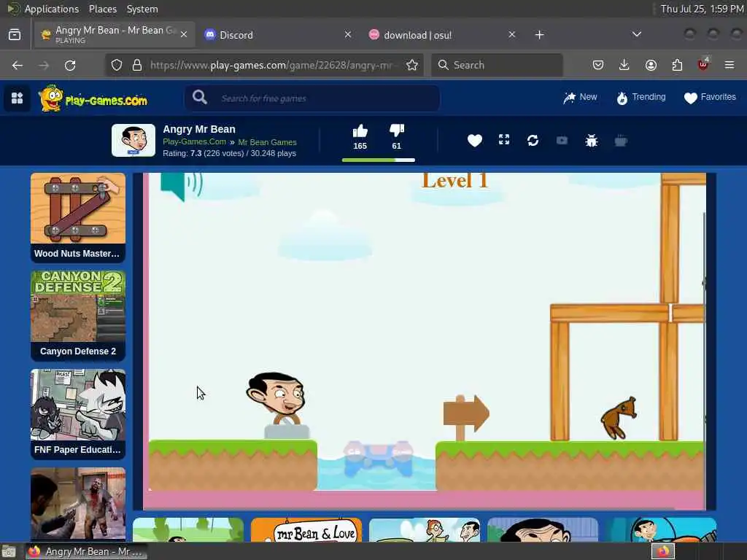Click the coffee cup icon
Viewport: 747px width, 560px height.
621,141
